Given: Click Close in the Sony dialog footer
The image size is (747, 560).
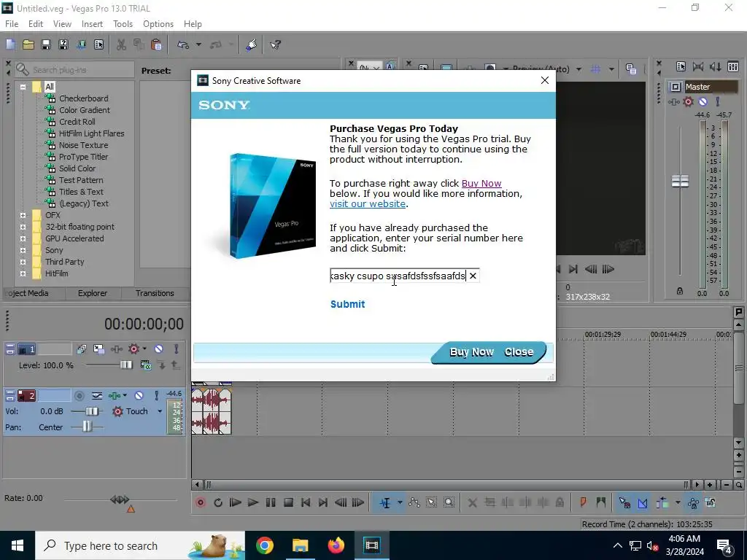Looking at the screenshot, I should pyautogui.click(x=519, y=352).
